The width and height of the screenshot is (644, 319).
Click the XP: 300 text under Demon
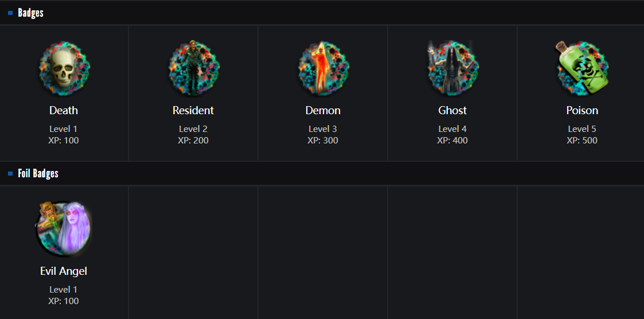[323, 140]
